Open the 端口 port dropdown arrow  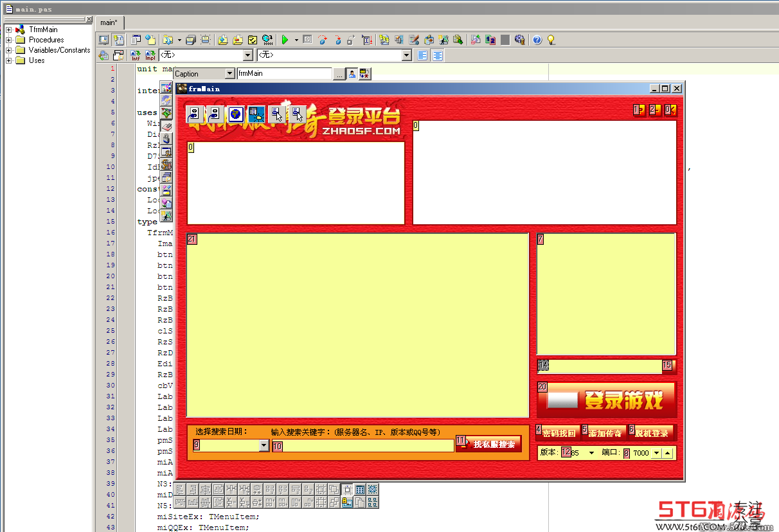[656, 453]
